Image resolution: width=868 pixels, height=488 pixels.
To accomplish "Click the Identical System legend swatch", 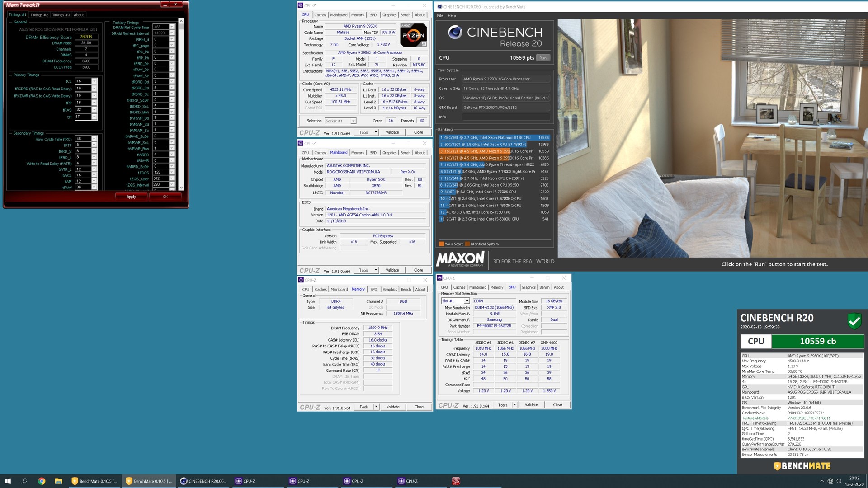I will [467, 244].
